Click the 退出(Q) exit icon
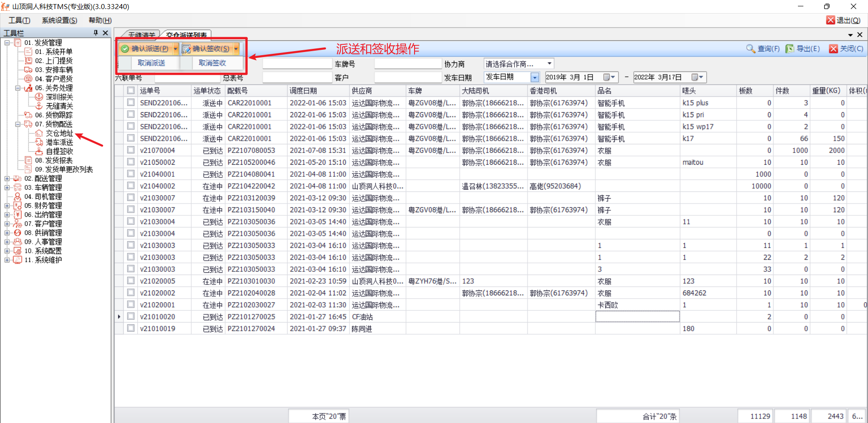Image resolution: width=868 pixels, height=423 pixels. coord(830,20)
